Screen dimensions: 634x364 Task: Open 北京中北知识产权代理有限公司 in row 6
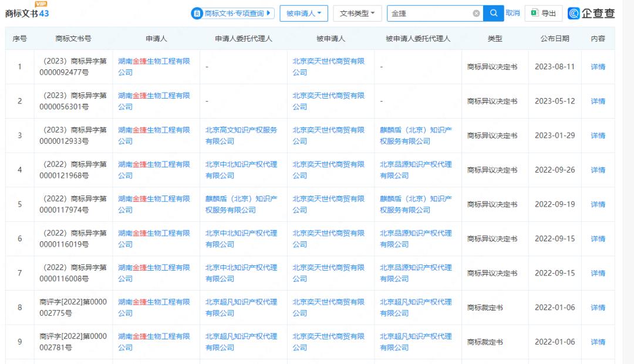click(241, 238)
